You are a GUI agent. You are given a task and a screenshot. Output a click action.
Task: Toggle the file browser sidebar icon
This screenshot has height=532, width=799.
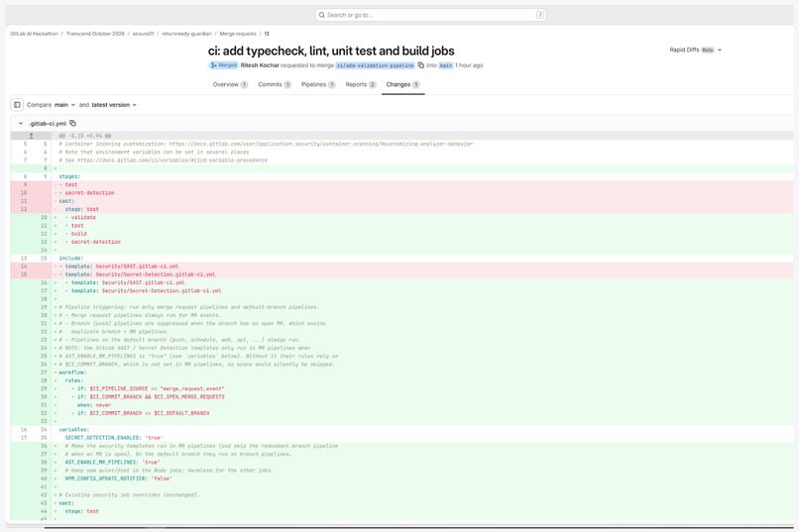pos(17,105)
